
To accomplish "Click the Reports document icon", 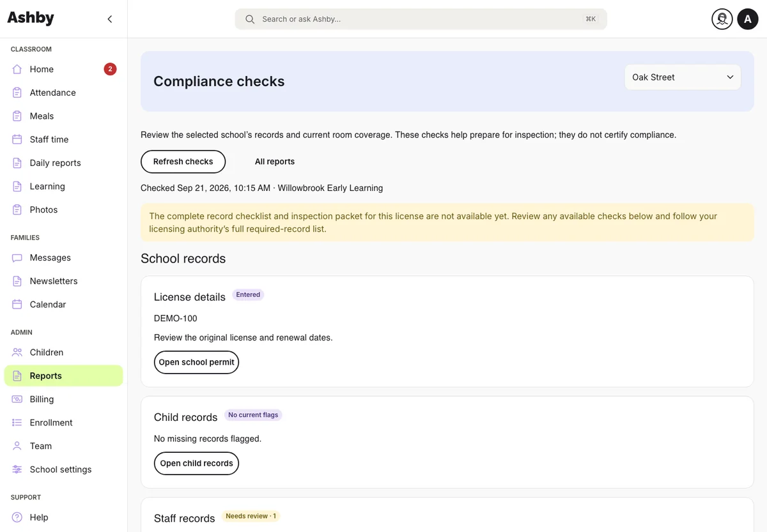I will click(x=17, y=376).
